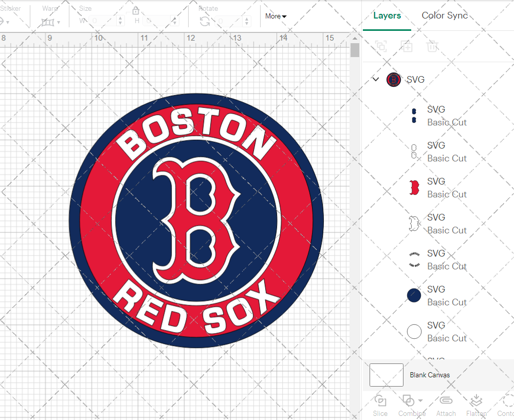Open the Color Sync tab
Image resolution: width=514 pixels, height=420 pixels.
pos(445,15)
